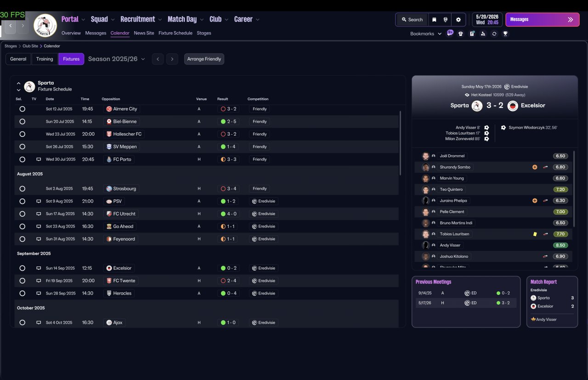
Task: Select the FC Twente fixture radio button
Action: 22,281
